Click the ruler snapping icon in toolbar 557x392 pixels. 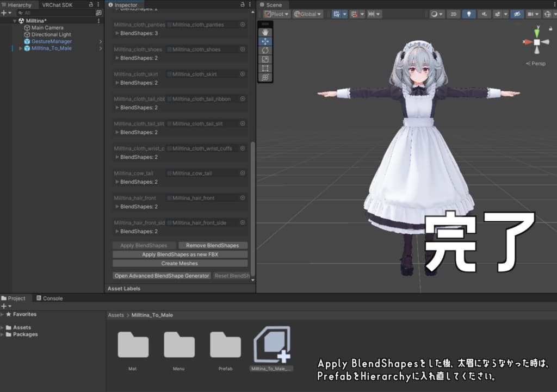pyautogui.click(x=371, y=14)
